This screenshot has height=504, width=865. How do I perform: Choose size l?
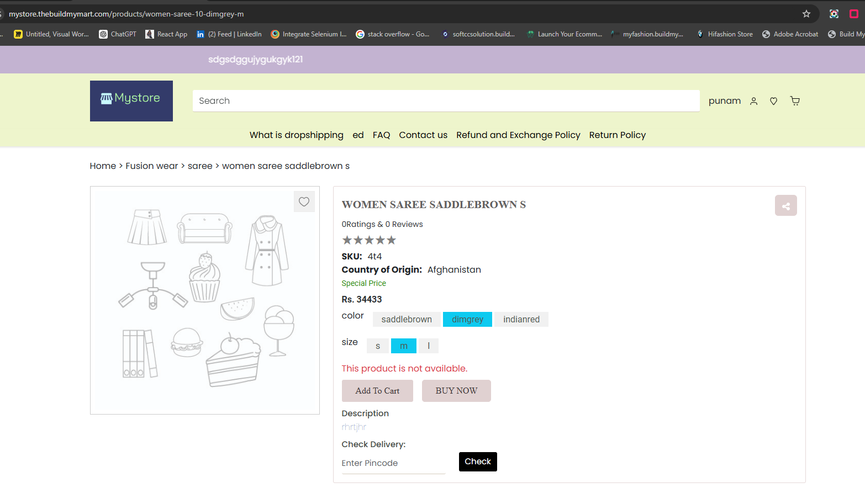[x=429, y=346]
